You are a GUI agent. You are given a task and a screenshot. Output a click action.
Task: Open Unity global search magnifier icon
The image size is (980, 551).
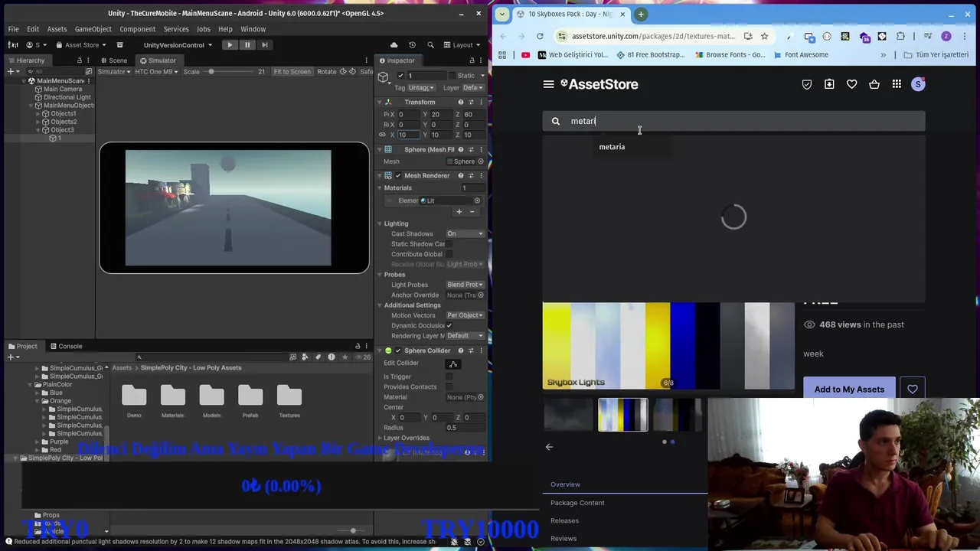430,44
